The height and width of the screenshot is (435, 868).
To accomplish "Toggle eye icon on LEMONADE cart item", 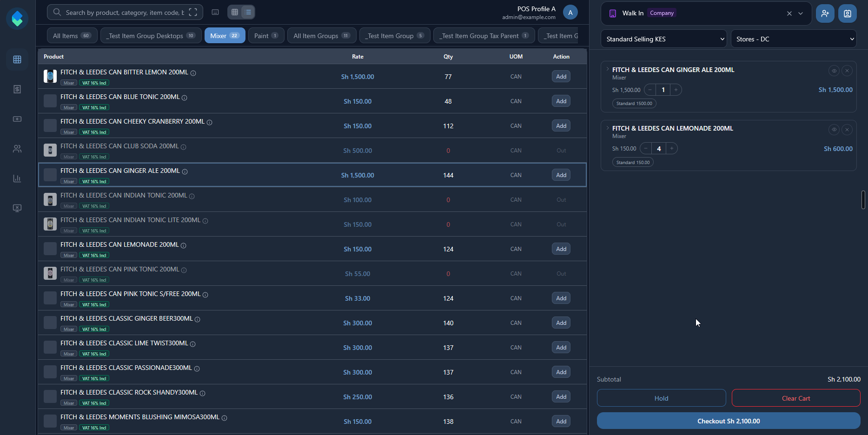I will (834, 130).
